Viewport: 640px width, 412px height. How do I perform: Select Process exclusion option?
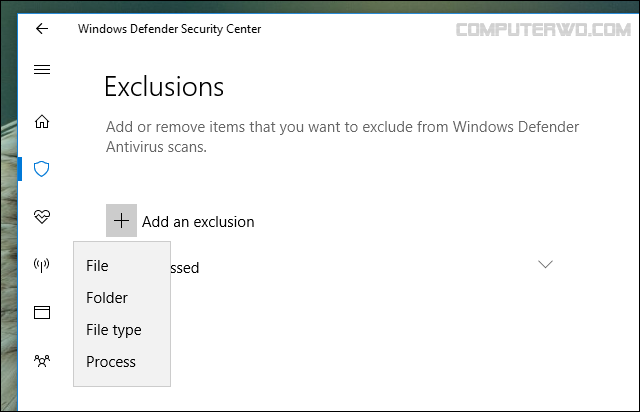(x=111, y=362)
